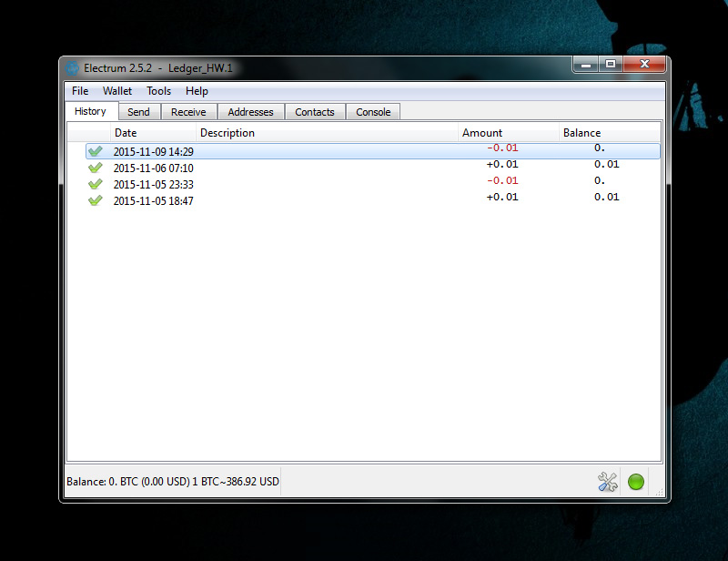Sort by the Amount column header

pos(508,133)
